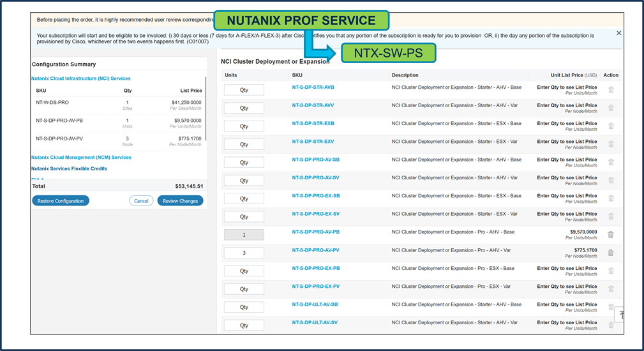This screenshot has height=351, width=644.
Task: Remove NT-S-DP-PRO-AV-PV with its trash icon
Action: pos(611,253)
